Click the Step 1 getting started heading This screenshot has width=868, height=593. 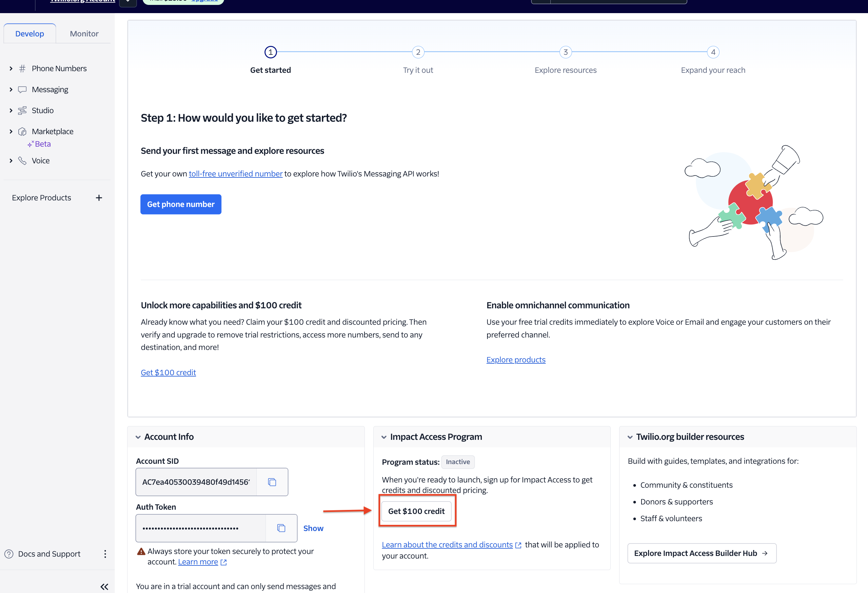244,118
